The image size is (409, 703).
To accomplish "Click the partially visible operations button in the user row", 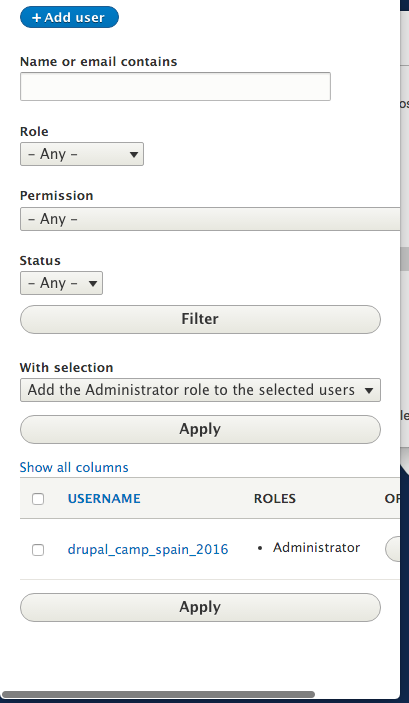I will 392,549.
